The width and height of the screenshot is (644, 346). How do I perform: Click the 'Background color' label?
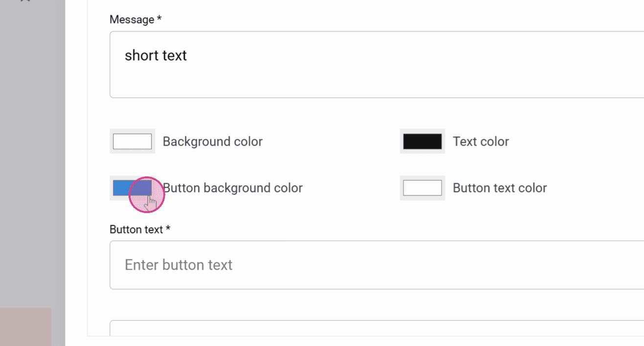[212, 142]
